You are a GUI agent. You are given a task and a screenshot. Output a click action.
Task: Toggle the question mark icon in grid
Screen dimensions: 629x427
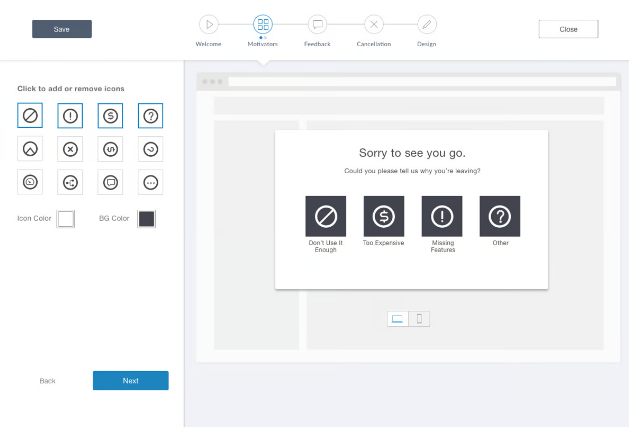click(x=150, y=116)
